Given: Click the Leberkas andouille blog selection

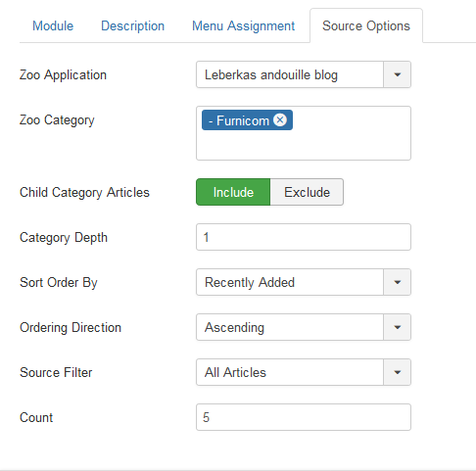Looking at the screenshot, I should [x=271, y=75].
